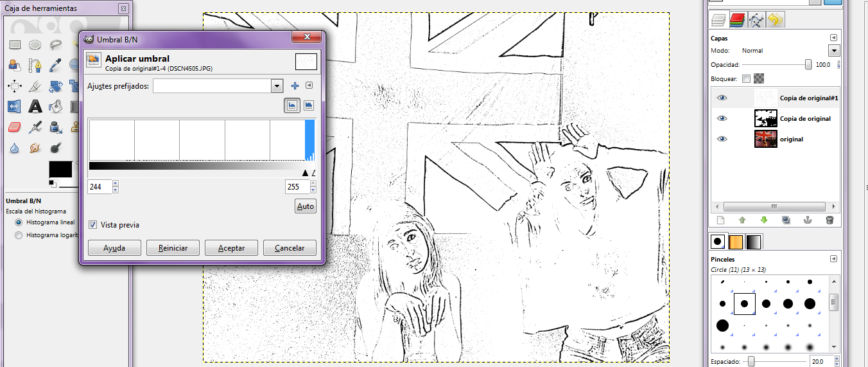Toggle the lock alpha channel checkerboard icon

point(759,79)
